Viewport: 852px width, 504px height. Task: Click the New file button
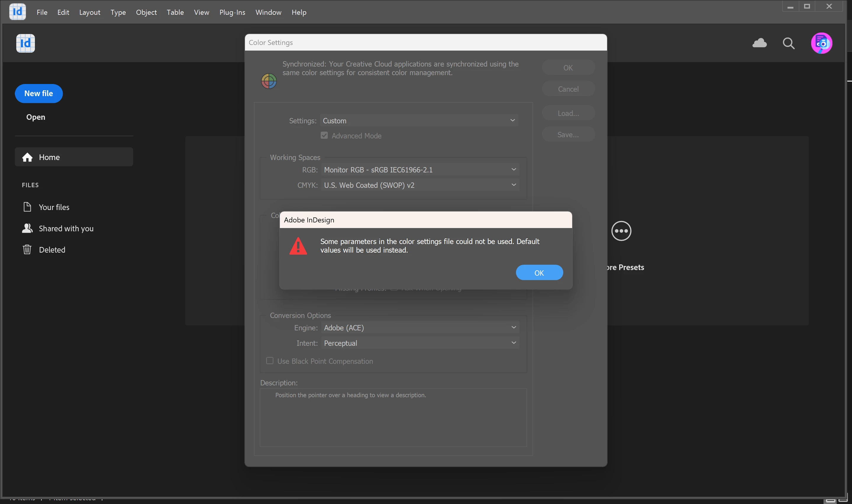click(39, 93)
